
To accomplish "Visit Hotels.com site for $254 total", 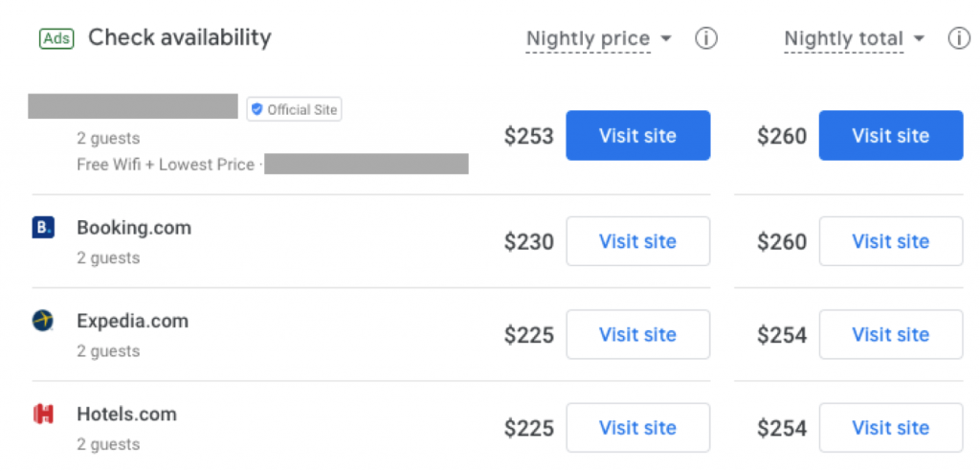I will click(x=891, y=428).
